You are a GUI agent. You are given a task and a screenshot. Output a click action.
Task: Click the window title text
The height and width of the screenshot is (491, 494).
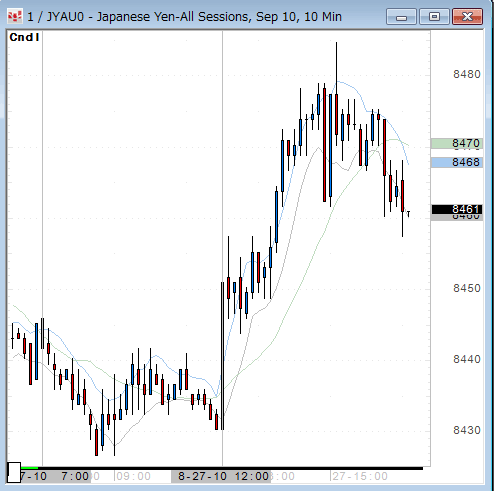pyautogui.click(x=184, y=17)
